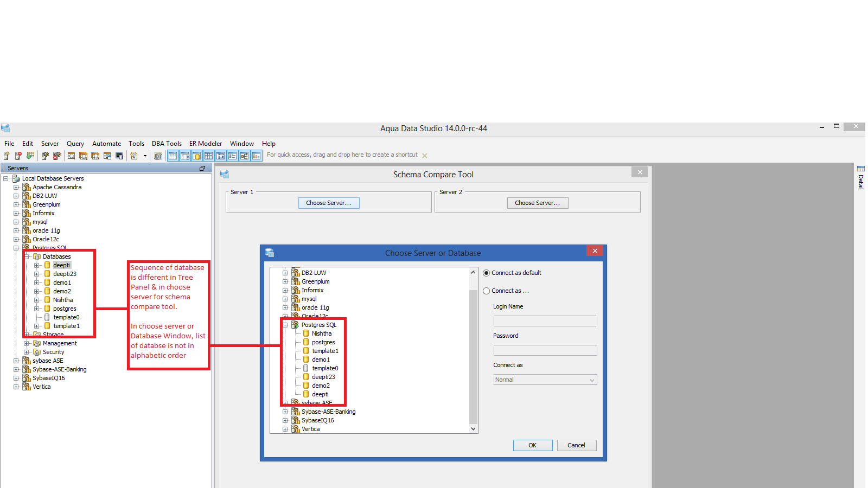The width and height of the screenshot is (868, 488).
Task: Click the Postgres SQL server icon in dialog
Action: point(296,325)
